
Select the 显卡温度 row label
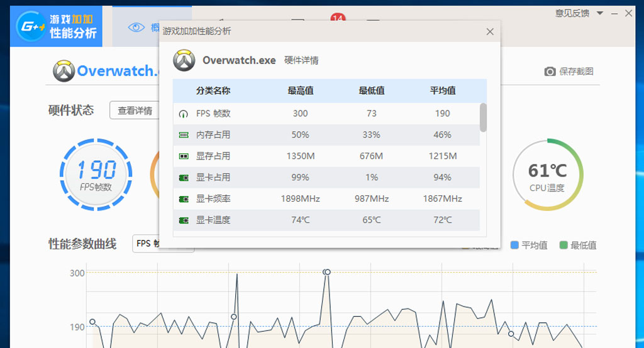click(213, 220)
